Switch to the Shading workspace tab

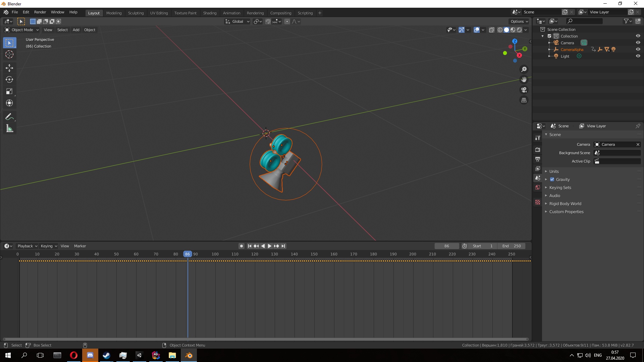point(210,13)
